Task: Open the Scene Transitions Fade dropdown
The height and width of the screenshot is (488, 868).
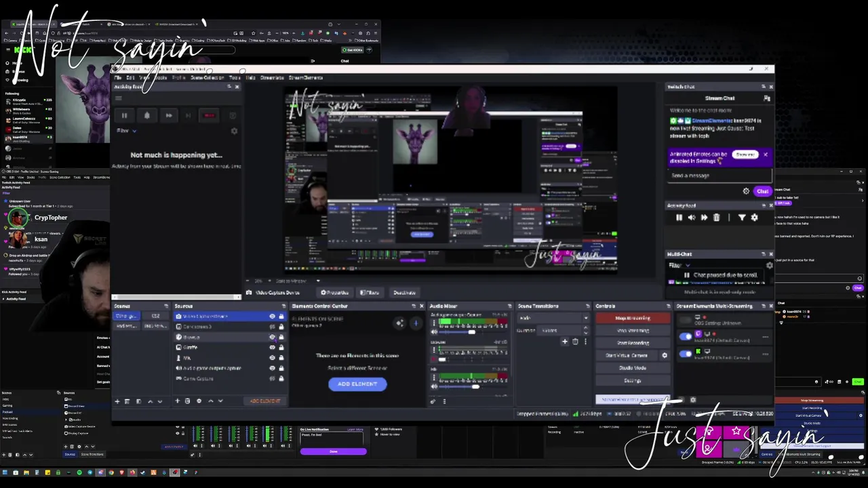Action: point(553,318)
